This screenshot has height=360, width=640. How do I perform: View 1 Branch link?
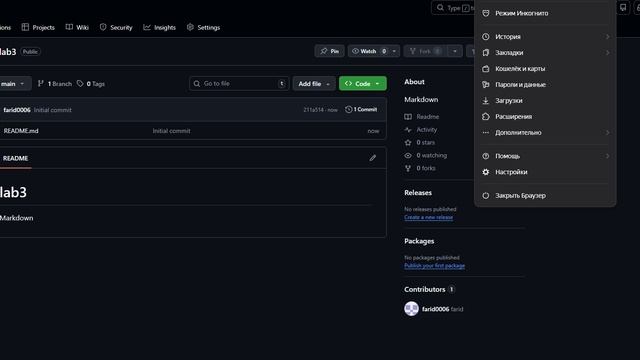coord(55,84)
